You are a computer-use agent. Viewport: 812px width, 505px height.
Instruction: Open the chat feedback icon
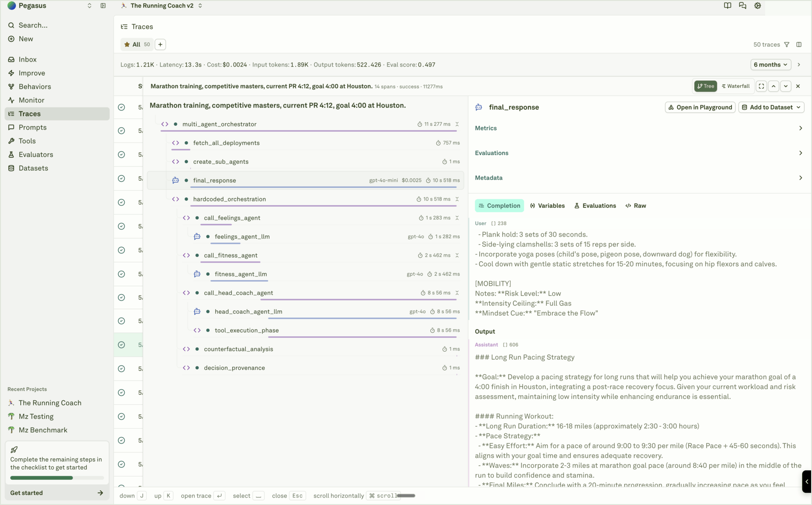tap(742, 6)
